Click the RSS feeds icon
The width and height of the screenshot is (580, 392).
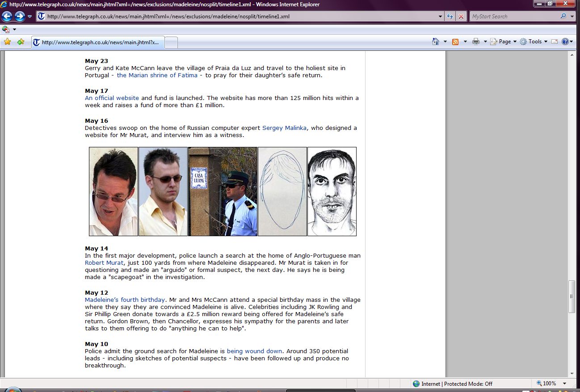tap(455, 42)
